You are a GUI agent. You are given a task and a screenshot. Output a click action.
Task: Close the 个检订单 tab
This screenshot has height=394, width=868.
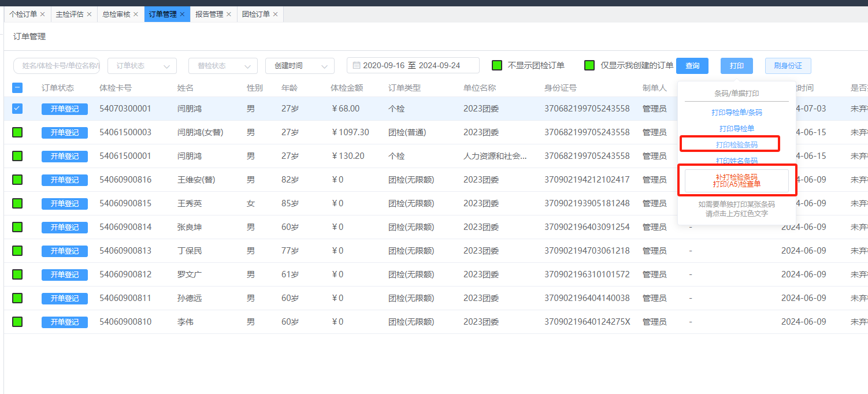(x=42, y=14)
